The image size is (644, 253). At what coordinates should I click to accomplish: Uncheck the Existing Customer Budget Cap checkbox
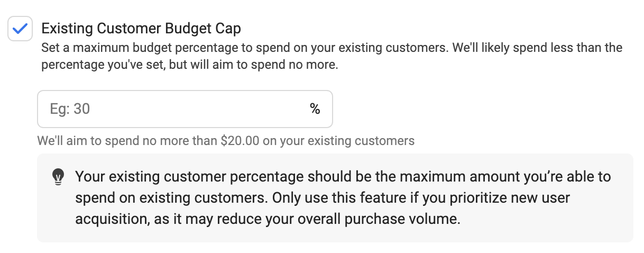pyautogui.click(x=20, y=29)
